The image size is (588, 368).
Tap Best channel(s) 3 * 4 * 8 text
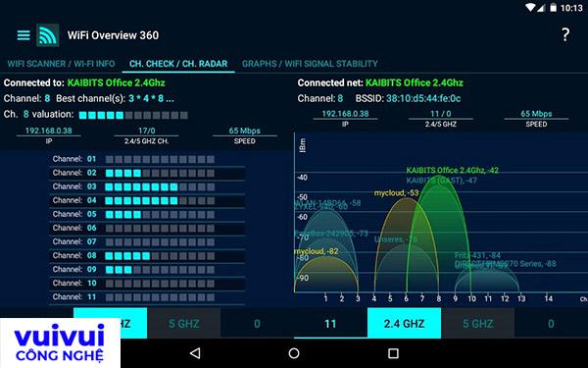[x=115, y=98]
